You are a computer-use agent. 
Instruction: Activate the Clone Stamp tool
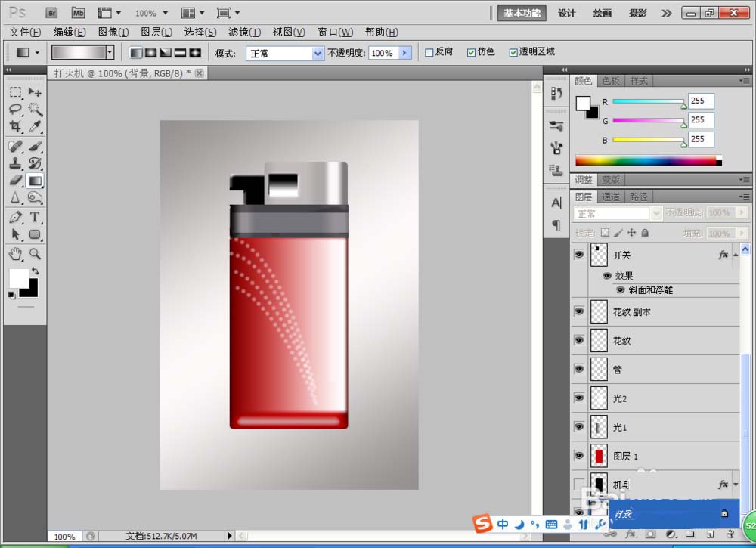(x=15, y=163)
